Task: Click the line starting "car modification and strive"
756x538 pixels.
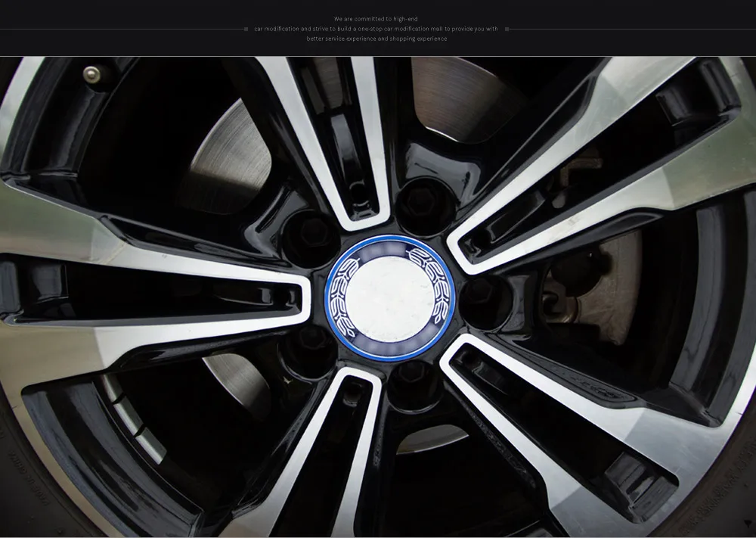Action: (376, 29)
